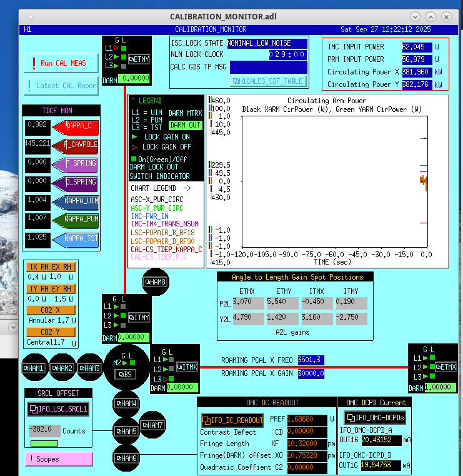Open the HAM6 chamber screen

point(126,459)
